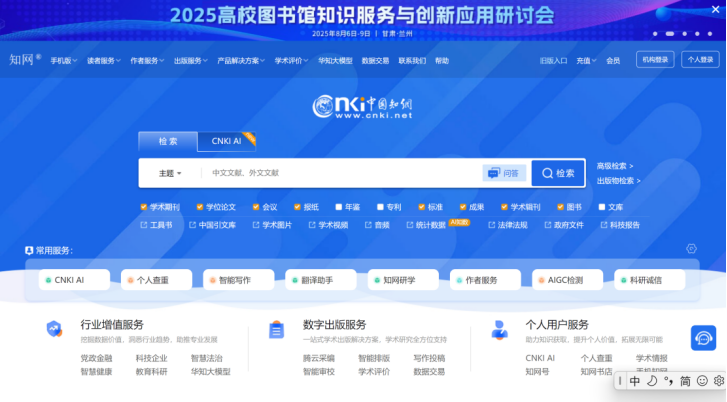The height and width of the screenshot is (402, 727).
Task: Expand the 充值 dropdown
Action: (586, 61)
